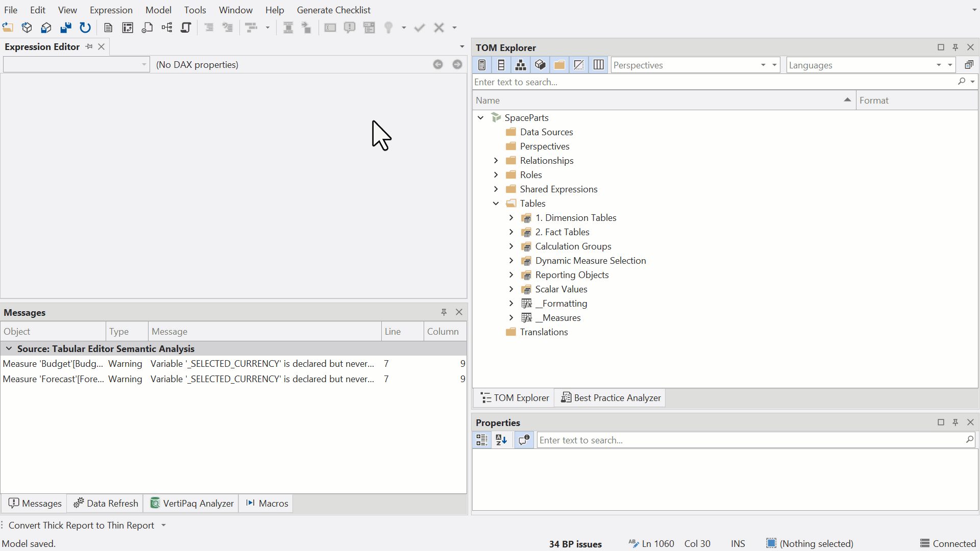Open new C# script icon
980x551 pixels.
pyautogui.click(x=186, y=28)
